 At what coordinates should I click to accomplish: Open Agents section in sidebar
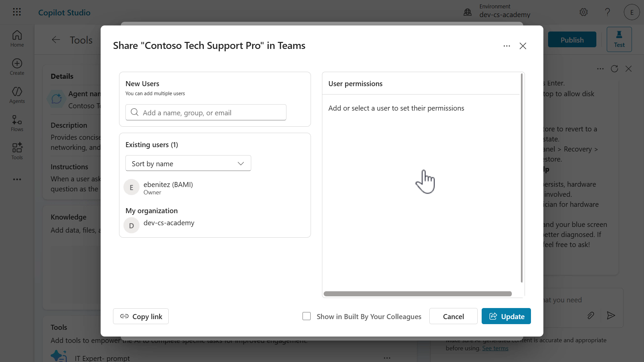click(x=17, y=95)
